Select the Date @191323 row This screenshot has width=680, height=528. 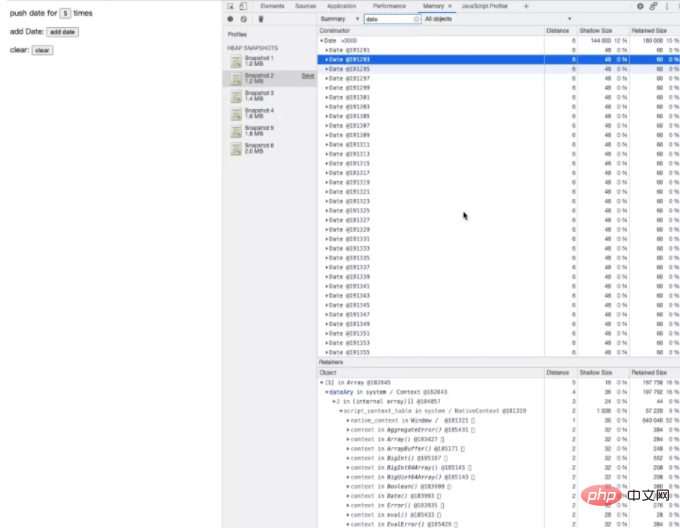pos(498,202)
